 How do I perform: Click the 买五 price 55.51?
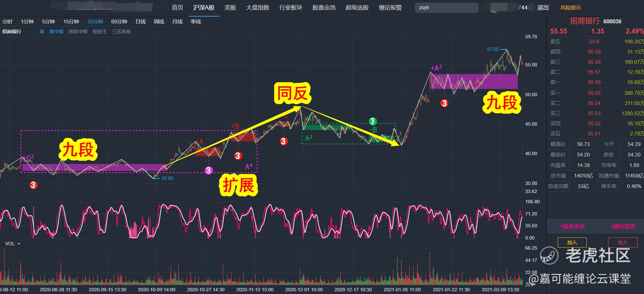pyautogui.click(x=594, y=134)
